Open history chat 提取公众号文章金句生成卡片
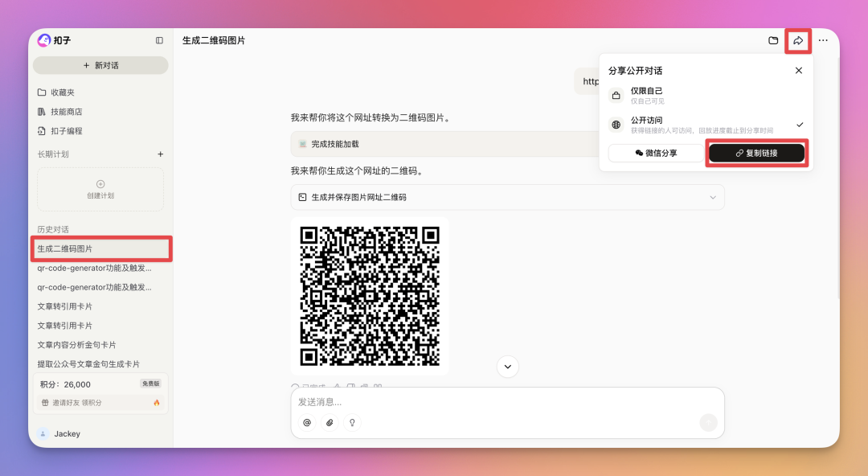This screenshot has width=868, height=476. [x=88, y=364]
